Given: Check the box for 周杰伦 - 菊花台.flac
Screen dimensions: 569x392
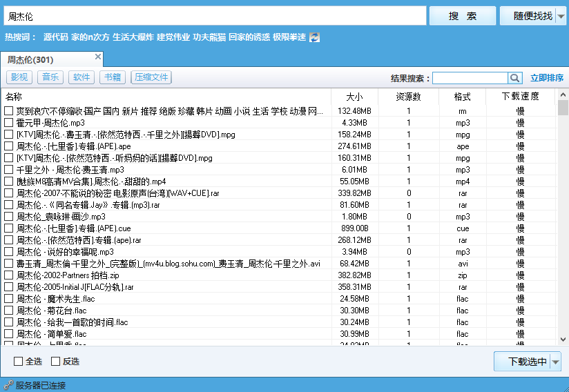Looking at the screenshot, I should click(x=9, y=311).
